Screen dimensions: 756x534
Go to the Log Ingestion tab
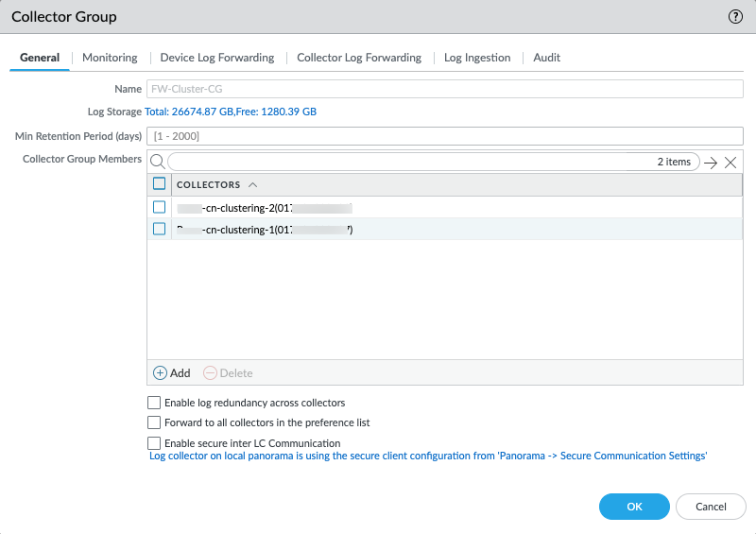click(477, 58)
